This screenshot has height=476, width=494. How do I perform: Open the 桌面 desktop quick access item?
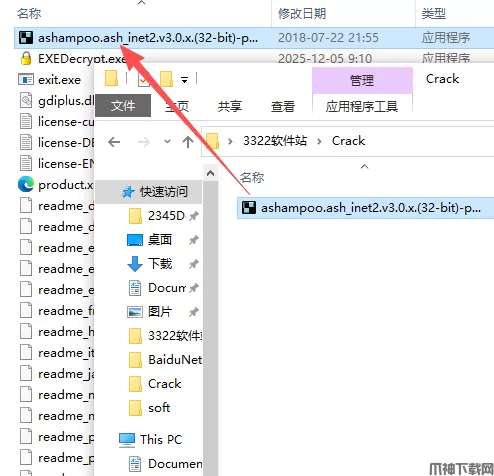(x=160, y=239)
